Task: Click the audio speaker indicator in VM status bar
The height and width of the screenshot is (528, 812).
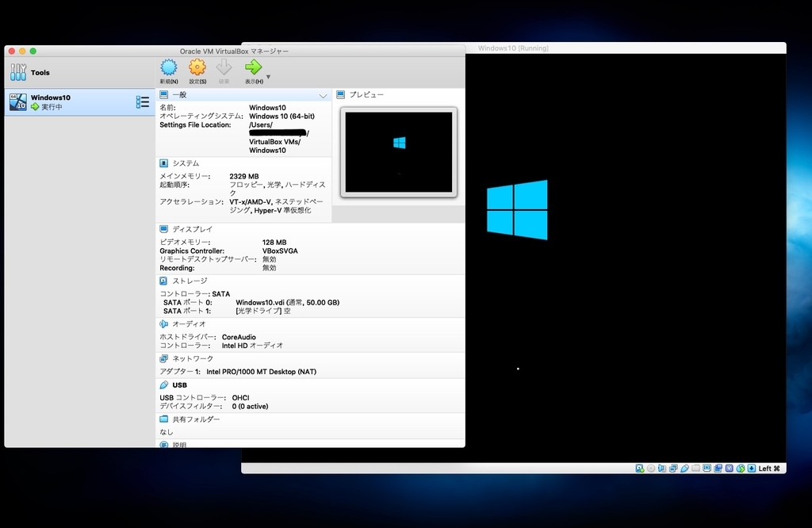Action: point(662,469)
